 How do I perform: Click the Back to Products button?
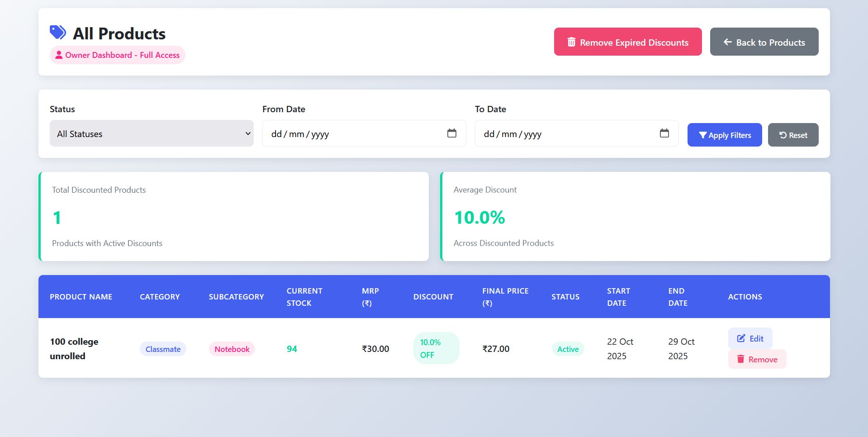click(764, 42)
